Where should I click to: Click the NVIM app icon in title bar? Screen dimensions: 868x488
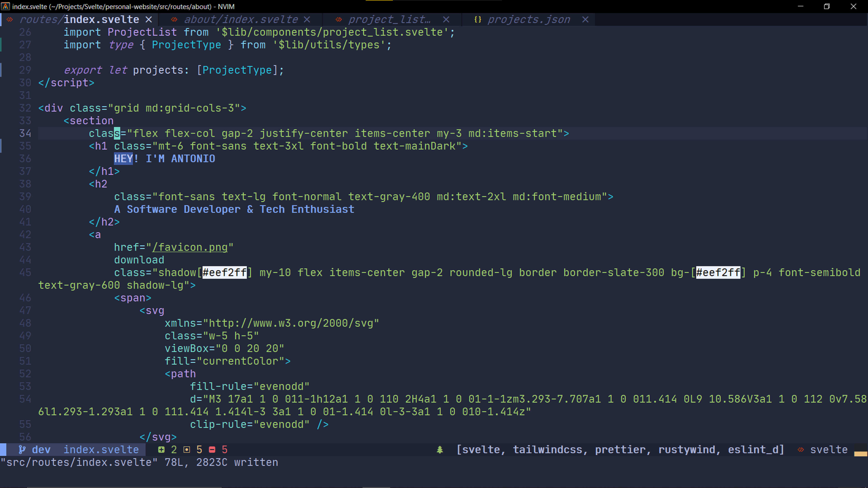pyautogui.click(x=5, y=6)
